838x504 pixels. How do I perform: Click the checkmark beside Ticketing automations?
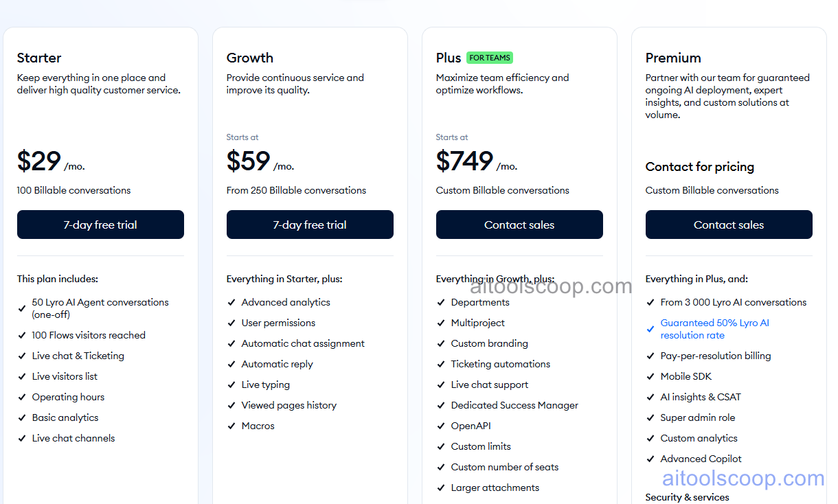[441, 364]
